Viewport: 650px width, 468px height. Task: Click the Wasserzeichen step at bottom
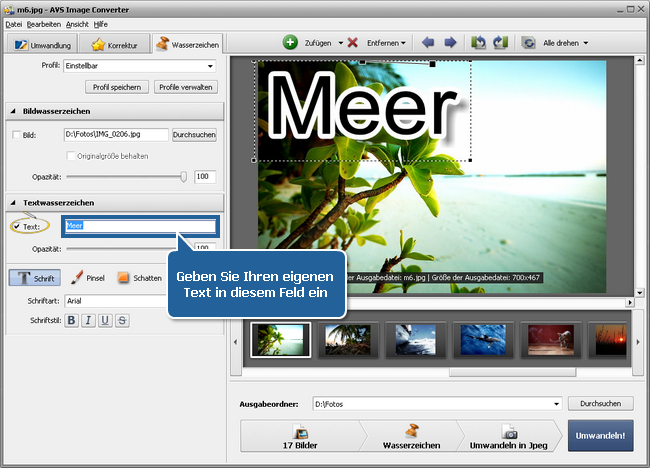point(412,436)
